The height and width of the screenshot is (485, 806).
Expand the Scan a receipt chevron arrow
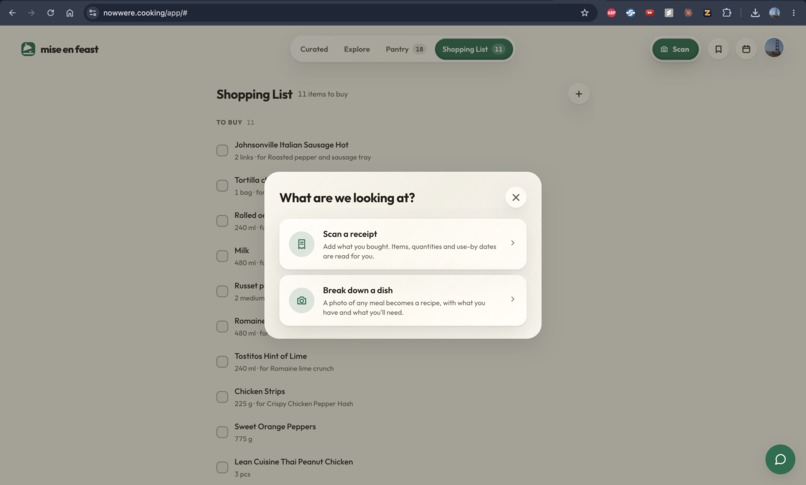point(512,243)
